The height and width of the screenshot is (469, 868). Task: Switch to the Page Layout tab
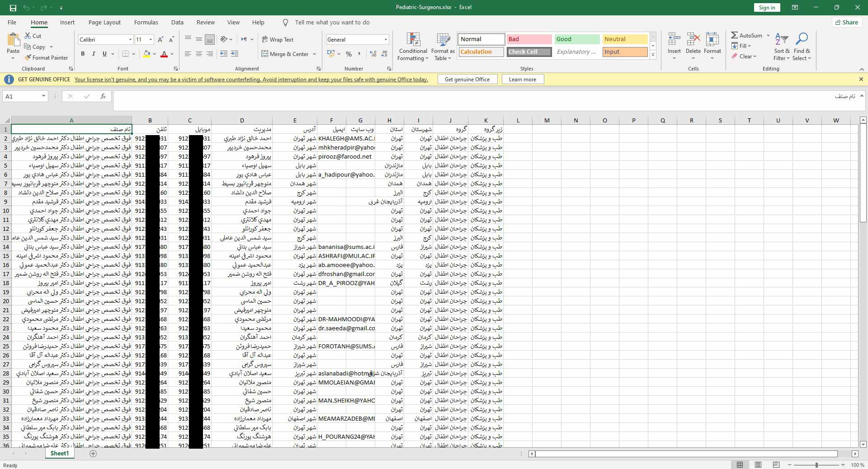(104, 23)
